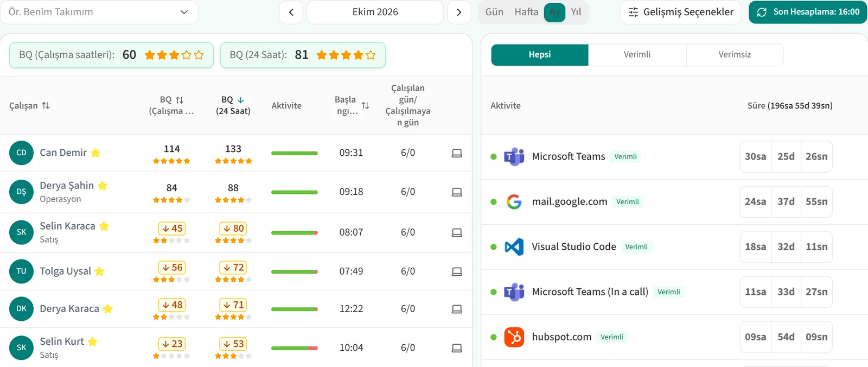
Task: Select the Hepsi tab
Action: (540, 55)
